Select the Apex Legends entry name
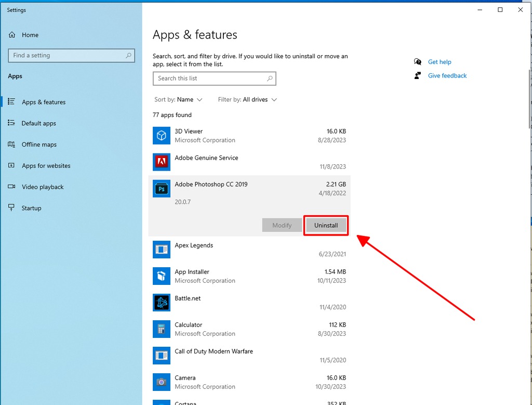532x405 pixels. (x=194, y=245)
